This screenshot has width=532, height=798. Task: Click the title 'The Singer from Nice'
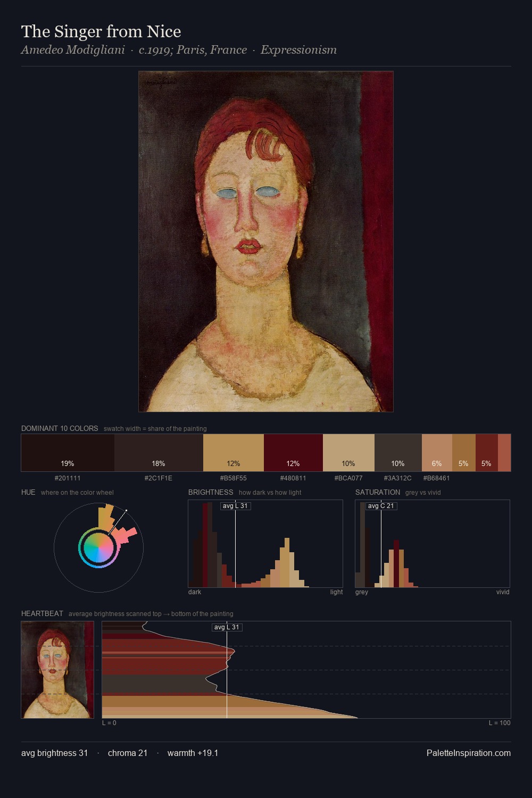tap(101, 31)
